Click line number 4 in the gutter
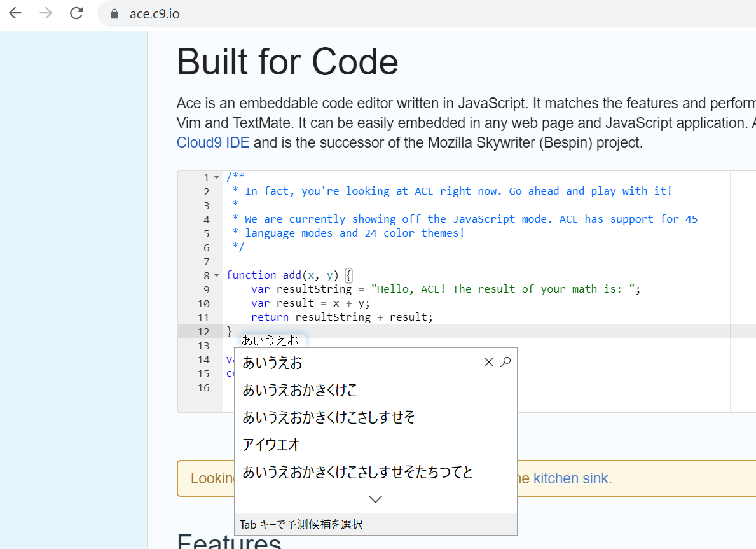756x549 pixels. [x=207, y=220]
